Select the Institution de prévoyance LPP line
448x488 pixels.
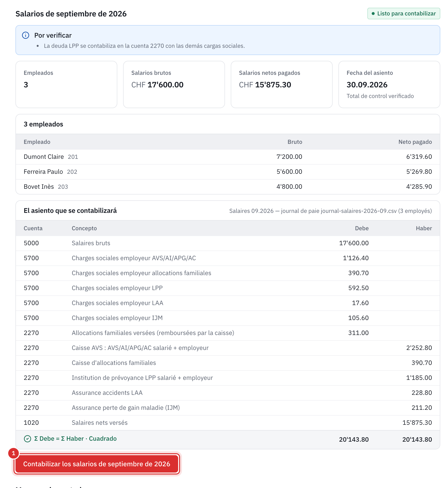pos(228,378)
